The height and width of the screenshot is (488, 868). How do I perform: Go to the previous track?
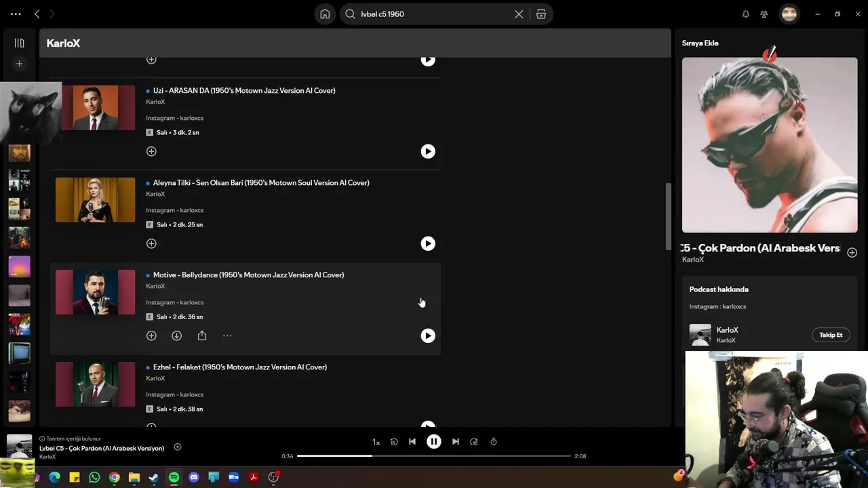[x=412, y=441]
